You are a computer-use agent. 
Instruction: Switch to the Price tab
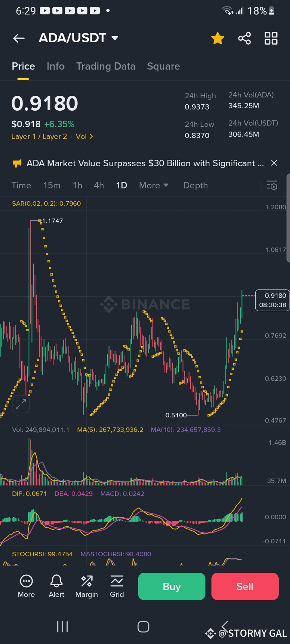pos(23,66)
